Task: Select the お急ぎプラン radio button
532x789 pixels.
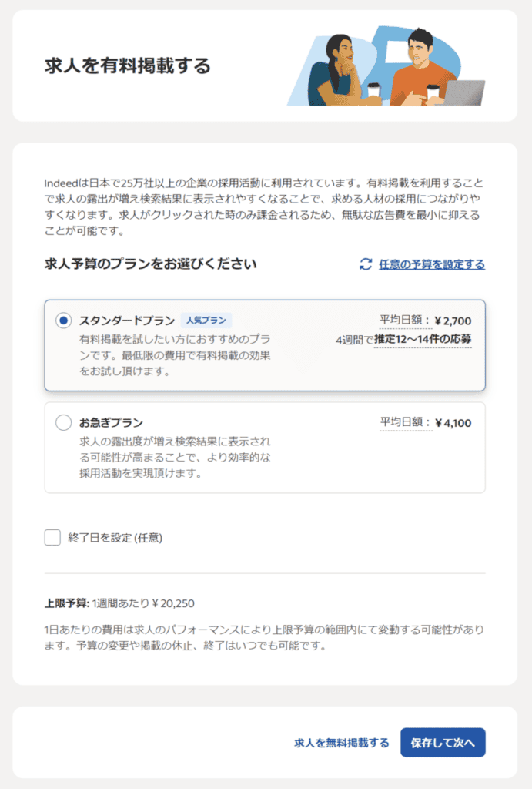Action: coord(63,423)
